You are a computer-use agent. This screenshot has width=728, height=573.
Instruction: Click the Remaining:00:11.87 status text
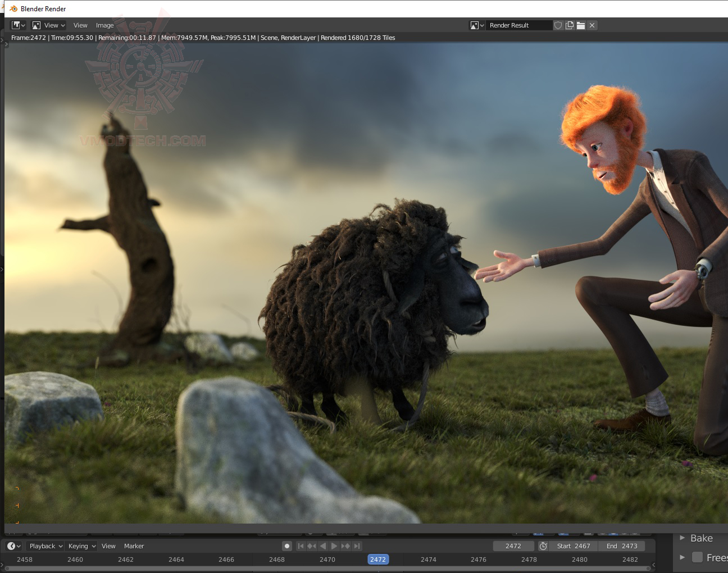[127, 38]
